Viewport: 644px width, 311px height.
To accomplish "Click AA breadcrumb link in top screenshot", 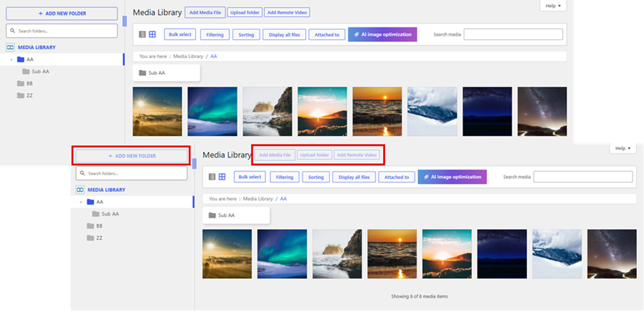I will pos(213,56).
